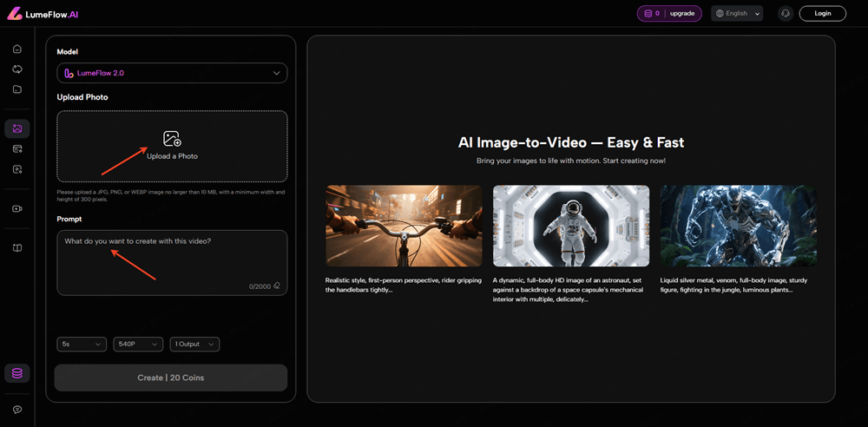Select the astronaut space capsule example thumbnail
This screenshot has width=868, height=427.
point(571,226)
